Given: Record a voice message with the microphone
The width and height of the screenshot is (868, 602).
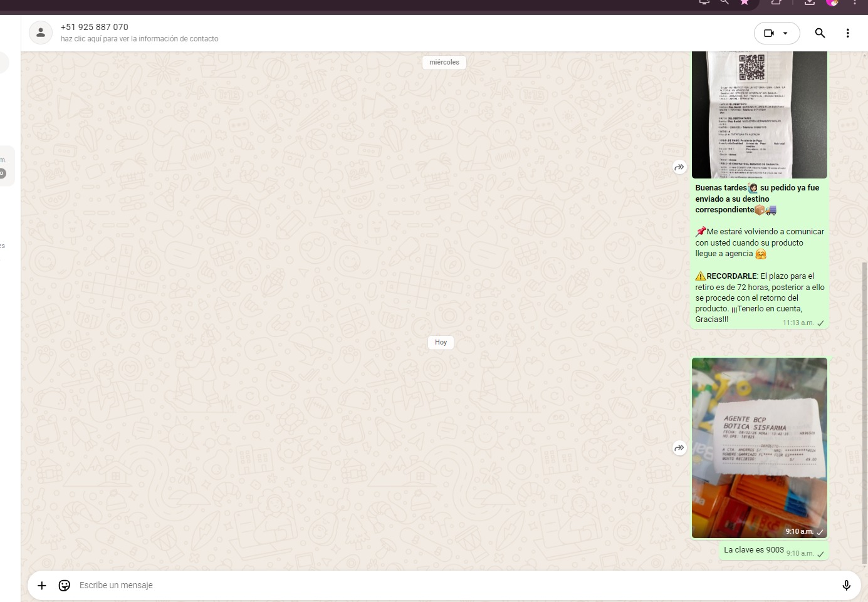Looking at the screenshot, I should 846,585.
